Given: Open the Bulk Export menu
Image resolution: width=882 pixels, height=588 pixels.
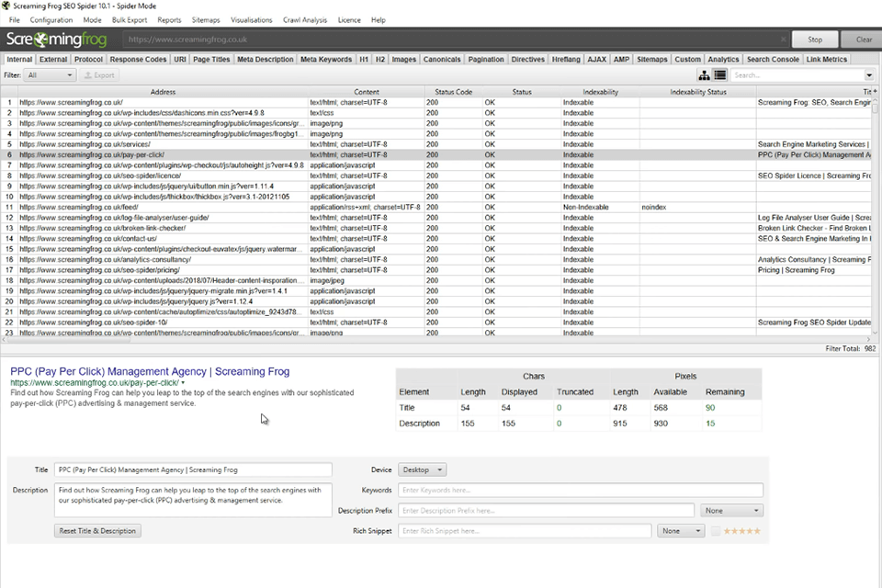Looking at the screenshot, I should (x=130, y=19).
